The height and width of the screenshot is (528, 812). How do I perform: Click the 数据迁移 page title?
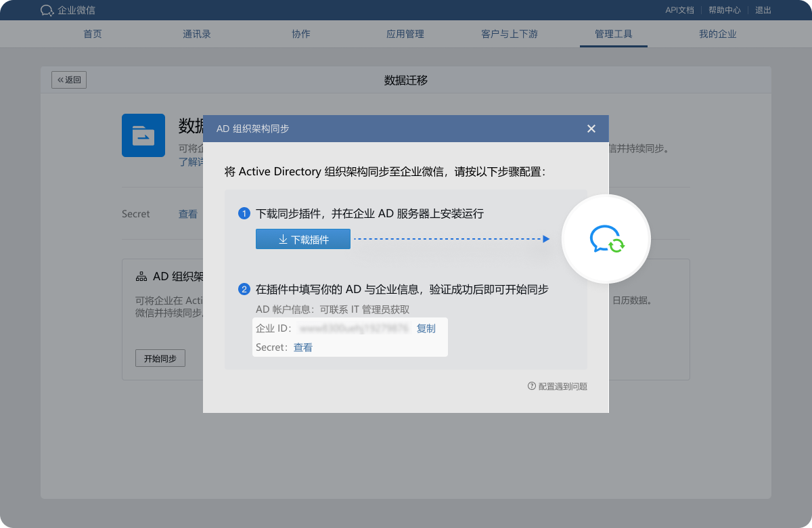[x=406, y=80]
